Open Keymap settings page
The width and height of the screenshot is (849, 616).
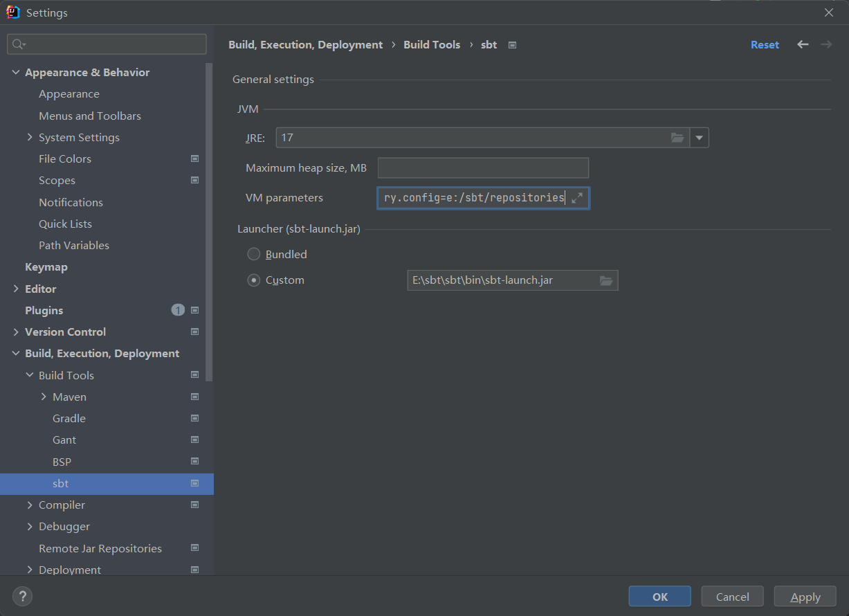pyautogui.click(x=46, y=266)
